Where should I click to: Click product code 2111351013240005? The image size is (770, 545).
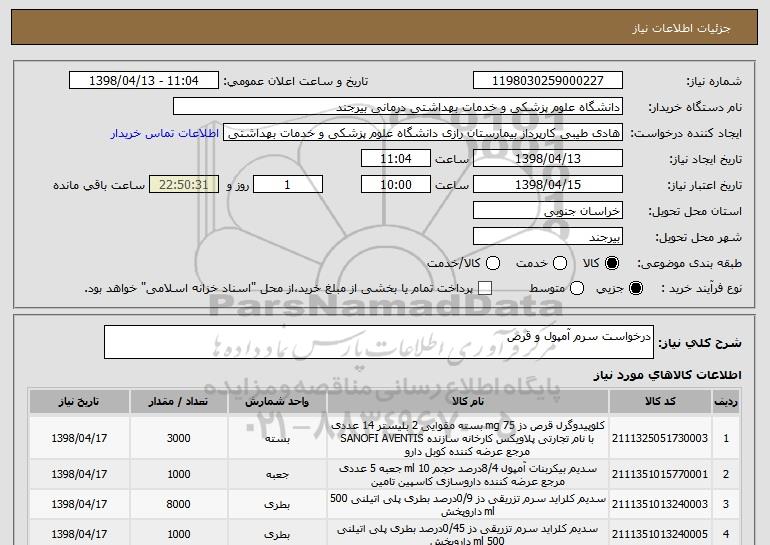[660, 534]
